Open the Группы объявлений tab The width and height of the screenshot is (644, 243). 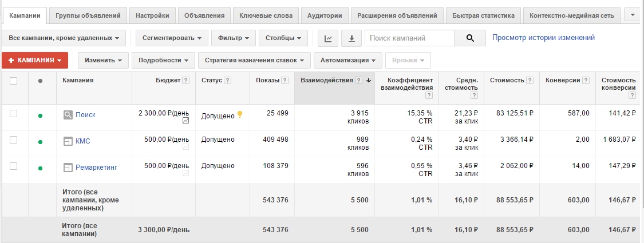(x=88, y=15)
